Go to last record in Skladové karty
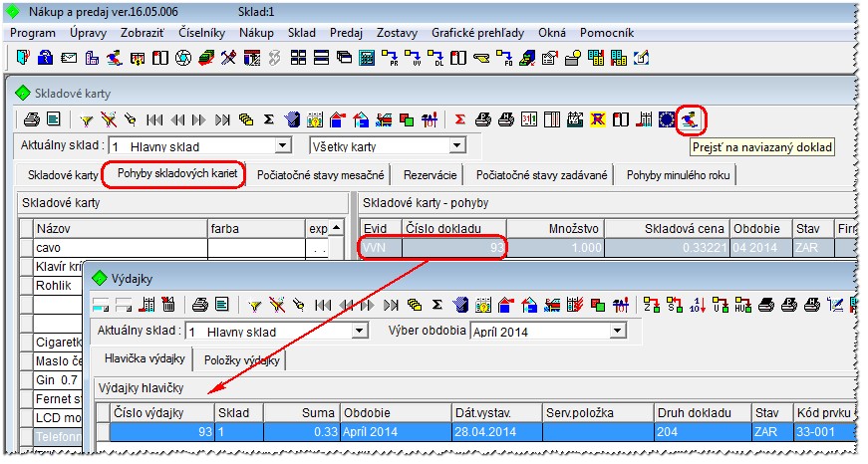The image size is (868, 464). coord(222,119)
